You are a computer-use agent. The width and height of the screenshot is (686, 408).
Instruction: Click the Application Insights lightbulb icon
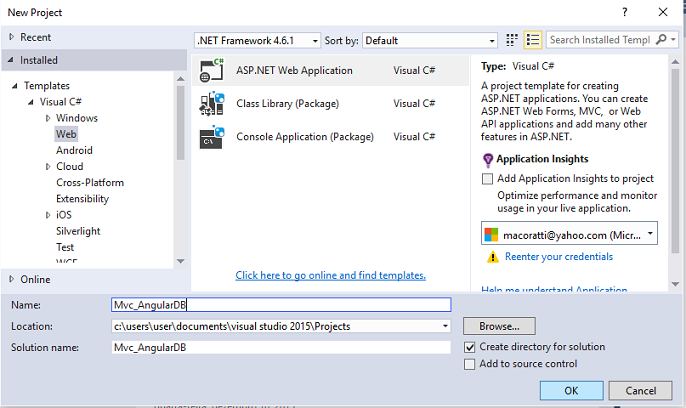click(x=487, y=160)
